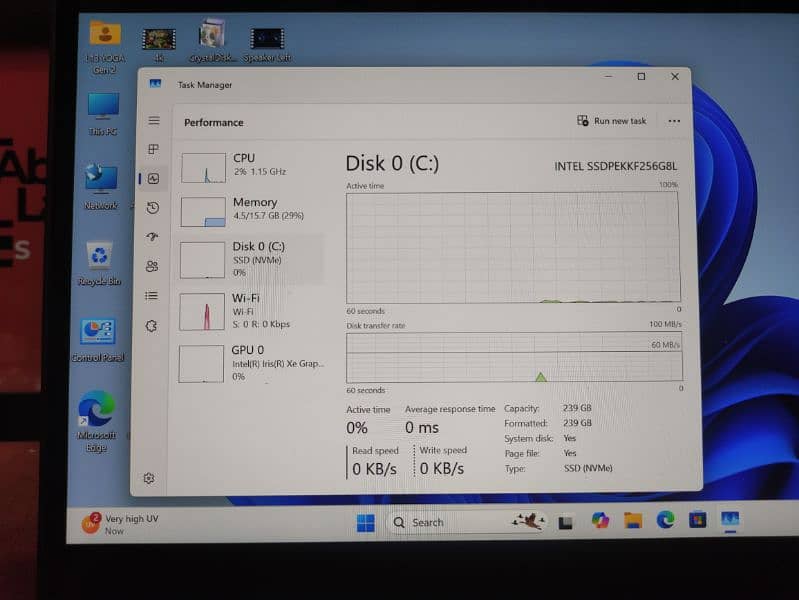Open the Windows Start button
Viewport: 799px width, 600px height.
[x=365, y=523]
